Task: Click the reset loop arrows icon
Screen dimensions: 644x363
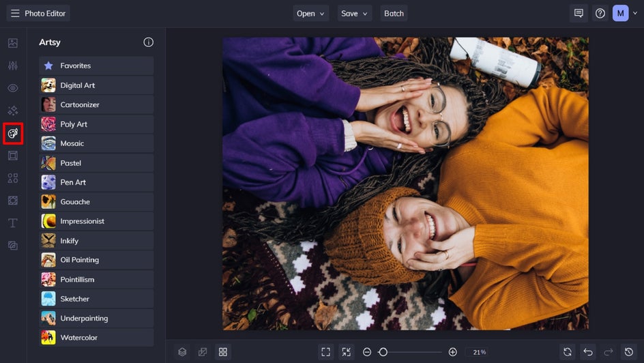Action: pyautogui.click(x=568, y=352)
